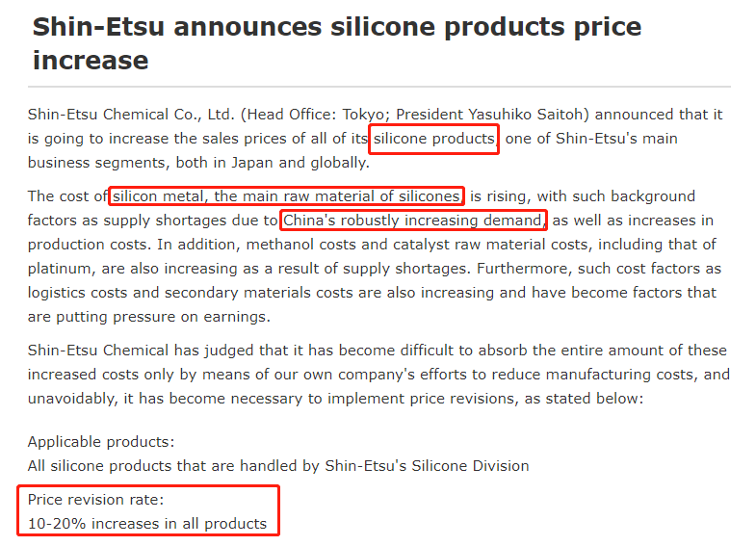Click the highlighted 'China's robustly increasing demand' phrase
Image resolution: width=756 pixels, height=546 pixels.
click(413, 221)
